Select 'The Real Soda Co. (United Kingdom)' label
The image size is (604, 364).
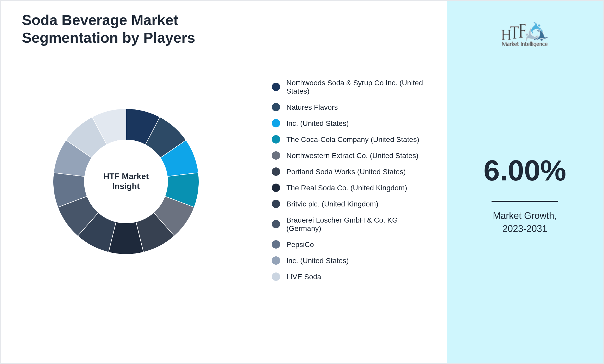click(x=347, y=188)
